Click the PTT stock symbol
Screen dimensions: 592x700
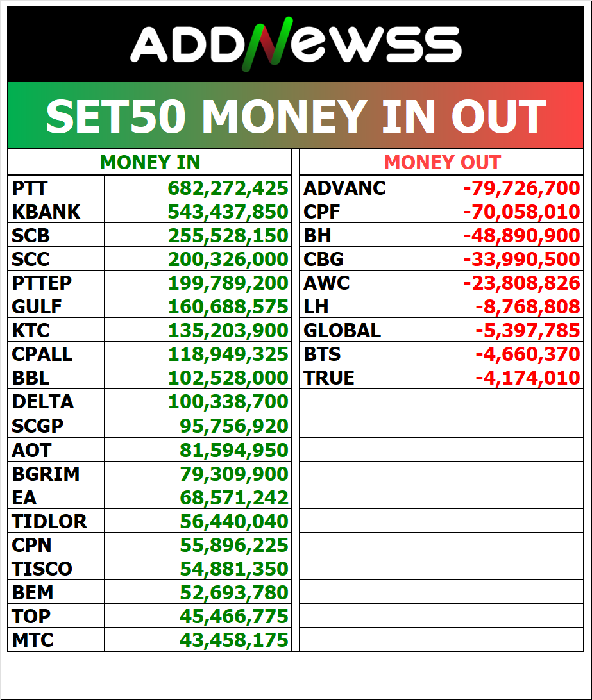(x=30, y=188)
